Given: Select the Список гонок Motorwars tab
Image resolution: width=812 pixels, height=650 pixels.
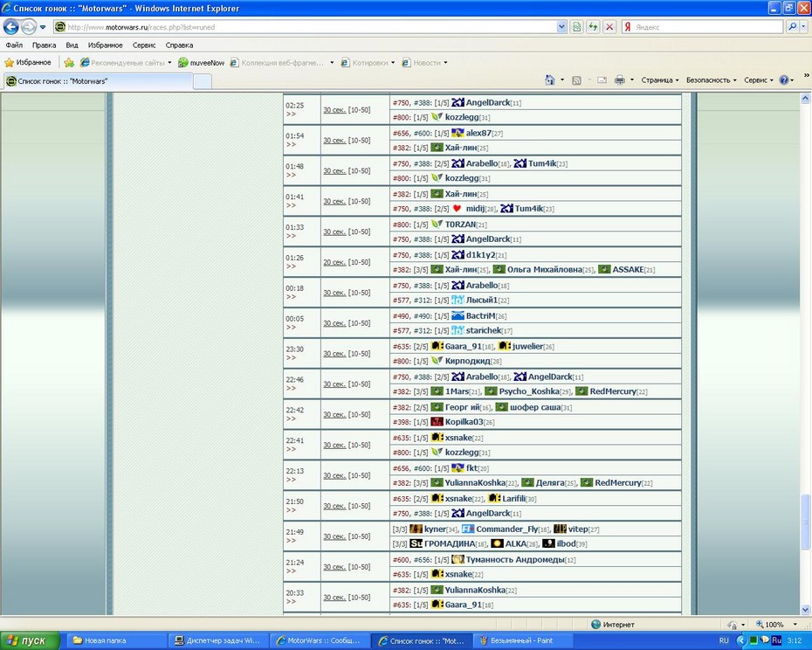Looking at the screenshot, I should (99, 81).
